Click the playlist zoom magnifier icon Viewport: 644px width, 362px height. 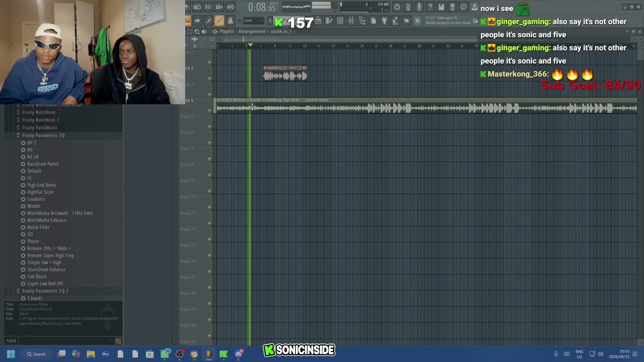(197, 32)
